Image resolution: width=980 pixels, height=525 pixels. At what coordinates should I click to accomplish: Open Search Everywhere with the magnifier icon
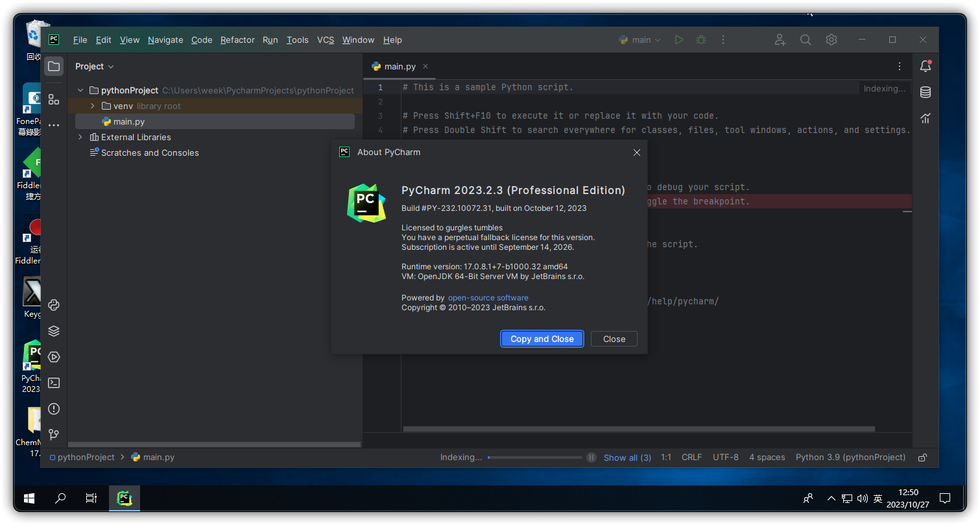[x=806, y=40]
